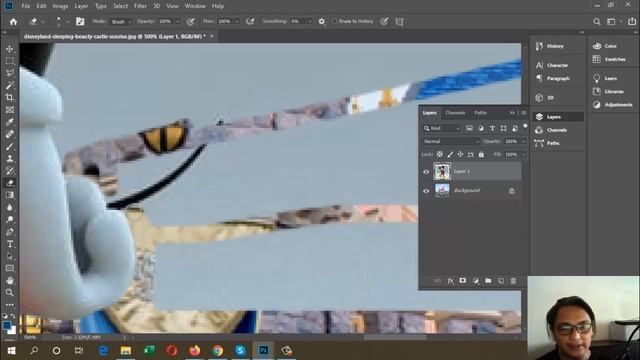This screenshot has width=640, height=360.
Task: Toggle airbrush-style build-up
Action: tap(250, 22)
